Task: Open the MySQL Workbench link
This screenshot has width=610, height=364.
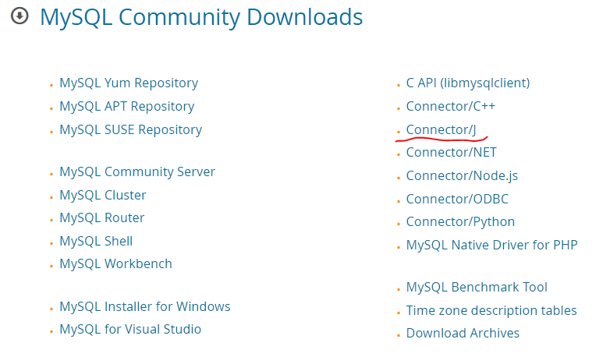Action: coord(115,264)
